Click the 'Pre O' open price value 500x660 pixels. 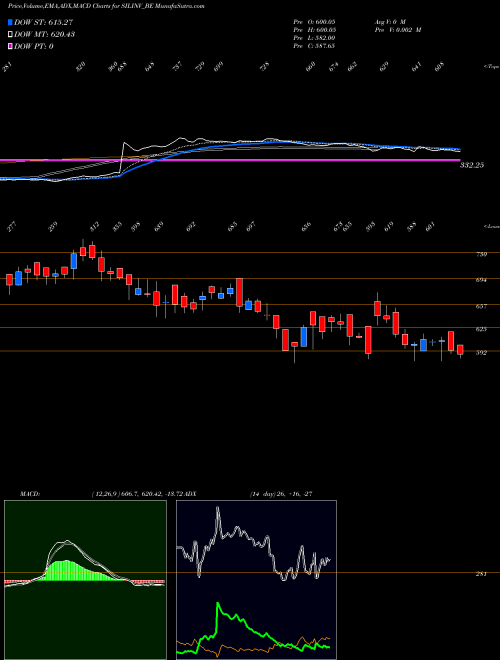314,21
